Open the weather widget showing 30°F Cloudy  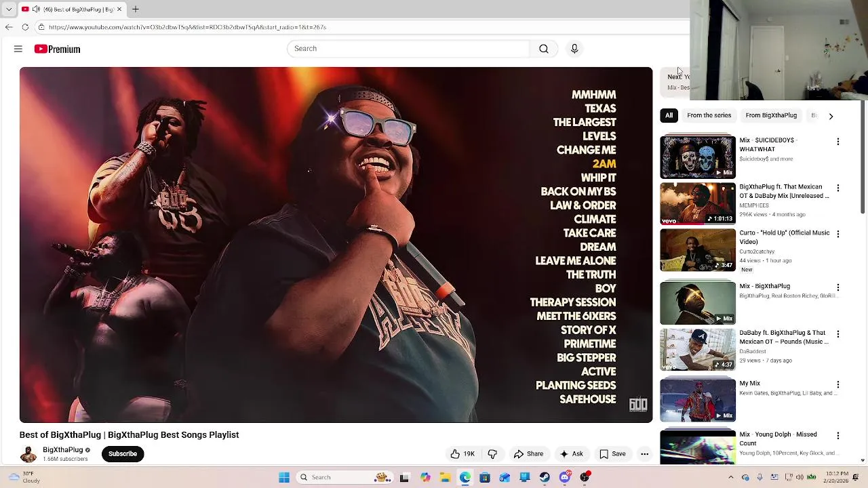pyautogui.click(x=23, y=477)
